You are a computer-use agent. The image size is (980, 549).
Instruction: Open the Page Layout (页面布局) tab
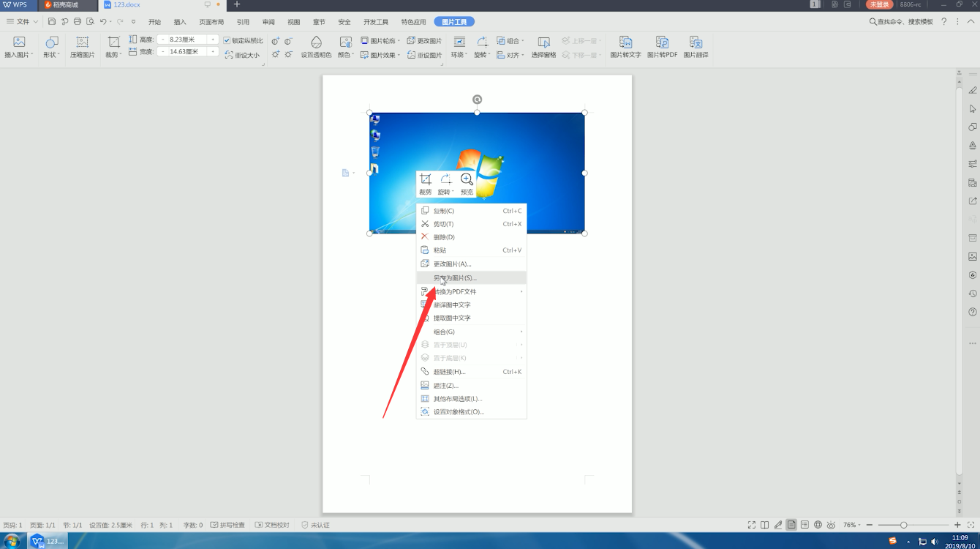coord(211,22)
